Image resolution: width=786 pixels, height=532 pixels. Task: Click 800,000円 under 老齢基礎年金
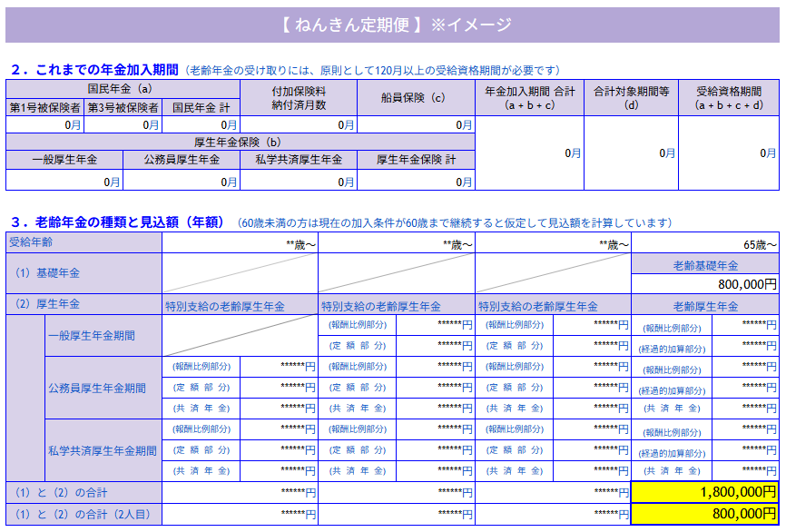tap(705, 284)
